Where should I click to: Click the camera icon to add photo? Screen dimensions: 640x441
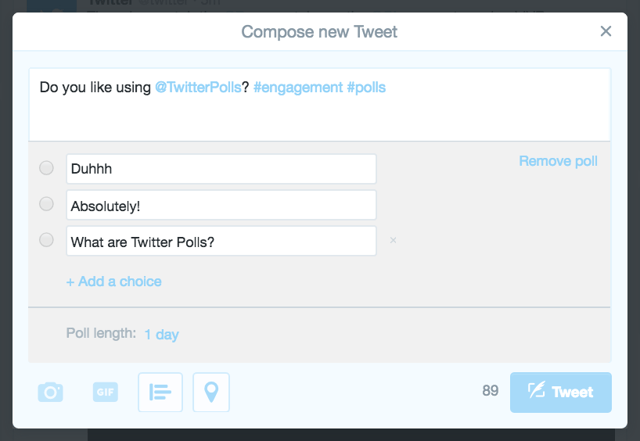50,392
